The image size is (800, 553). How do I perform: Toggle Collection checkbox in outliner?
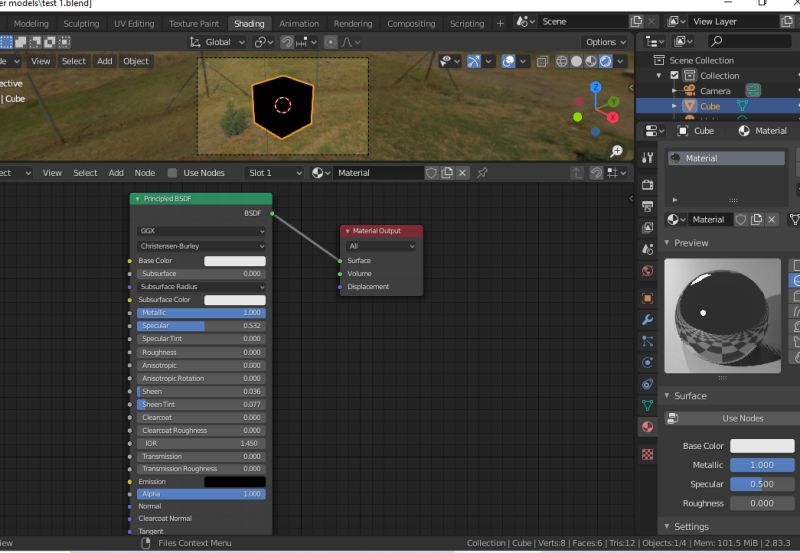(x=674, y=76)
